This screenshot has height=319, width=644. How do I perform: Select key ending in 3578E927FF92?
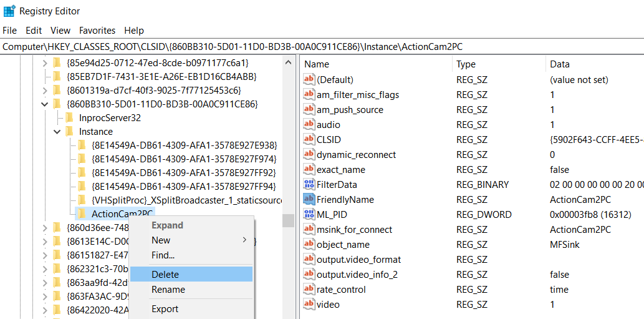coord(184,172)
